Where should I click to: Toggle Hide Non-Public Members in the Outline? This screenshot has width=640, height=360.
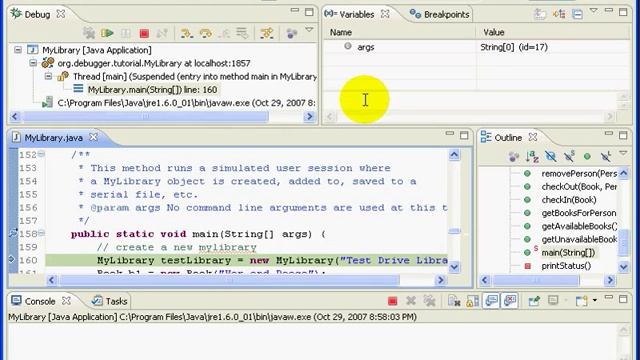[587, 156]
